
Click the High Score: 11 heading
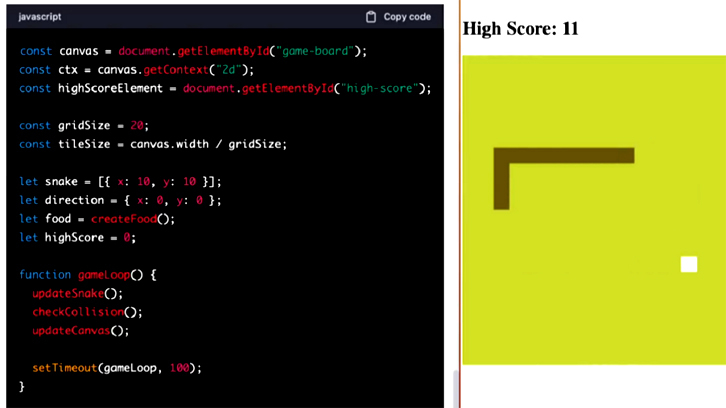coord(520,29)
